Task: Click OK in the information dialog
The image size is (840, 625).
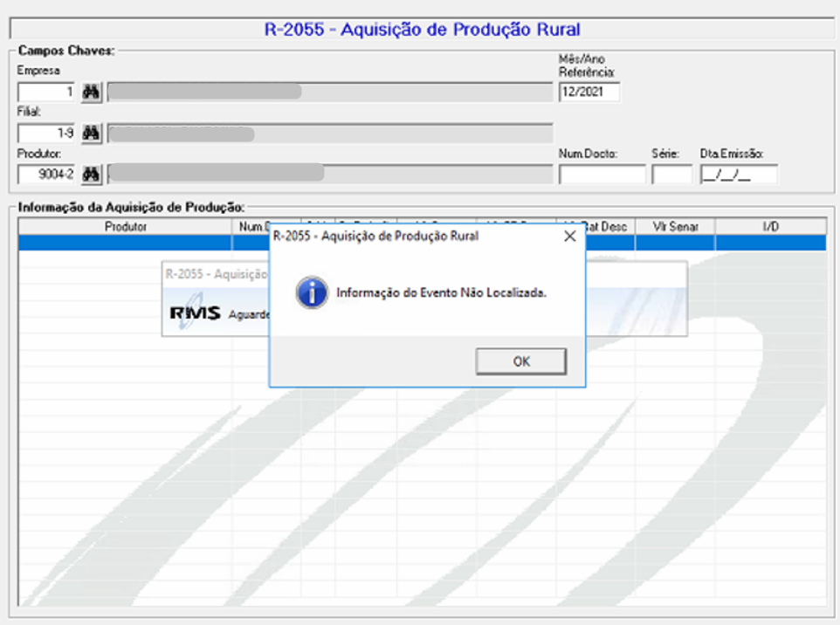Action: (520, 361)
